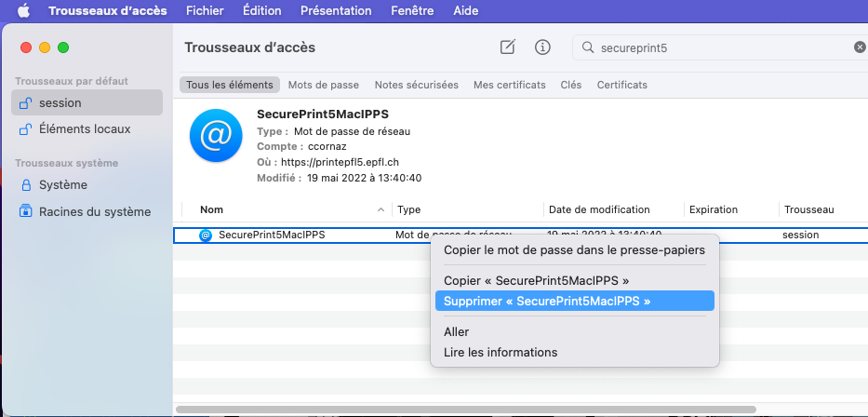Click the search magnifier icon

[588, 47]
